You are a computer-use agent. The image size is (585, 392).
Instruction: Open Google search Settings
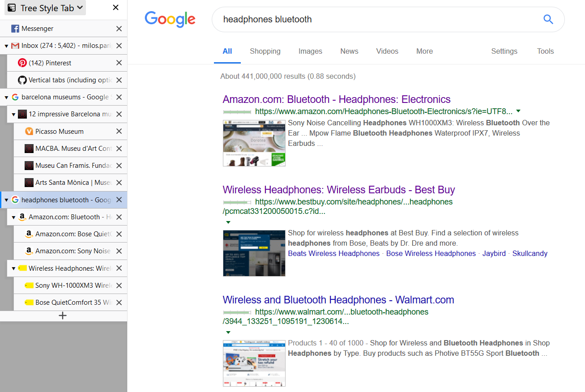point(504,51)
